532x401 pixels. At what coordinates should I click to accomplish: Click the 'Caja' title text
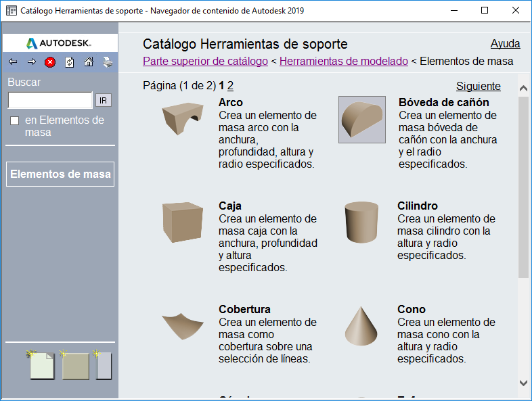click(230, 206)
